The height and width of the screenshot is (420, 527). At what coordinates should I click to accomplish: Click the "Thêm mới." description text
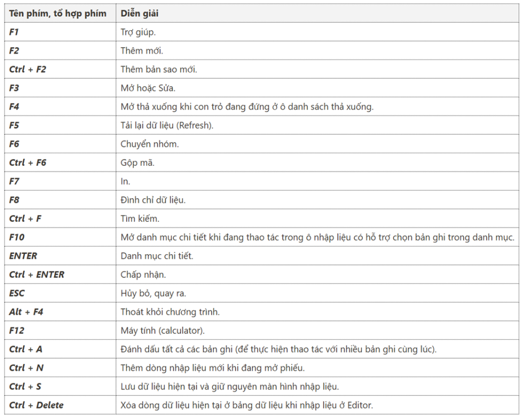tap(142, 50)
